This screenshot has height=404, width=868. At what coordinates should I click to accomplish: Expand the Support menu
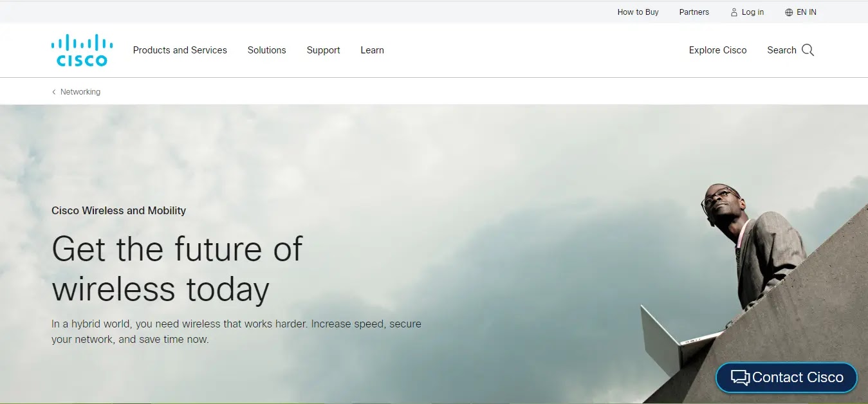click(323, 50)
